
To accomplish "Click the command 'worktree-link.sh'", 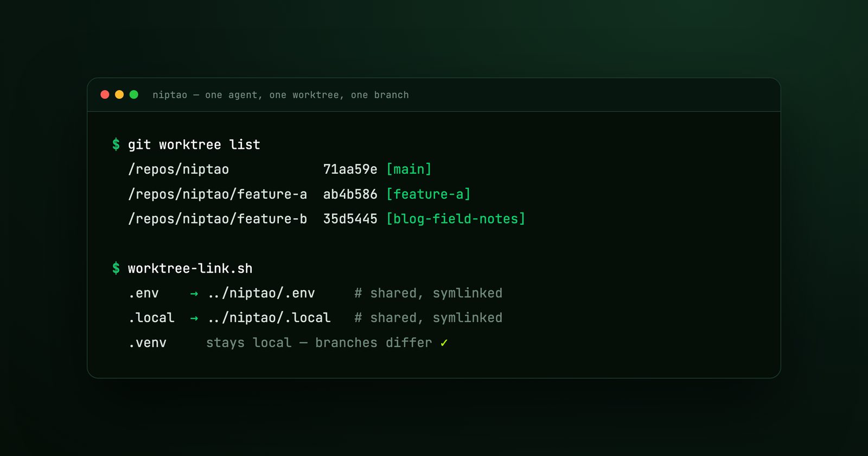I will point(190,269).
